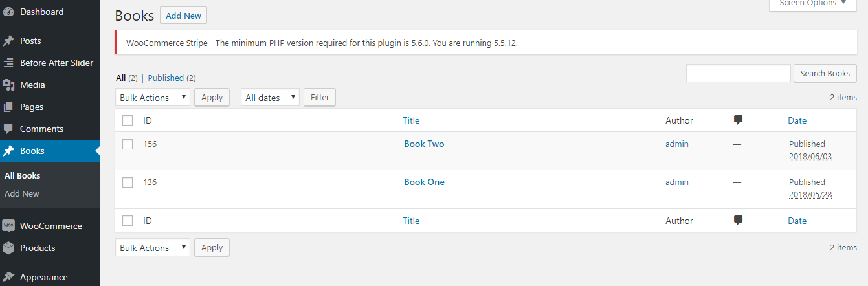Click the Products box icon

pyautogui.click(x=8, y=248)
